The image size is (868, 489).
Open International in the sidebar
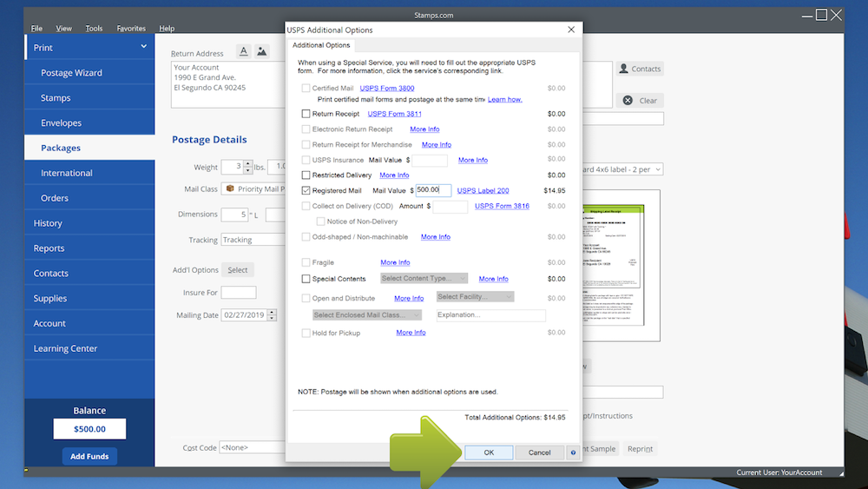pos(89,173)
